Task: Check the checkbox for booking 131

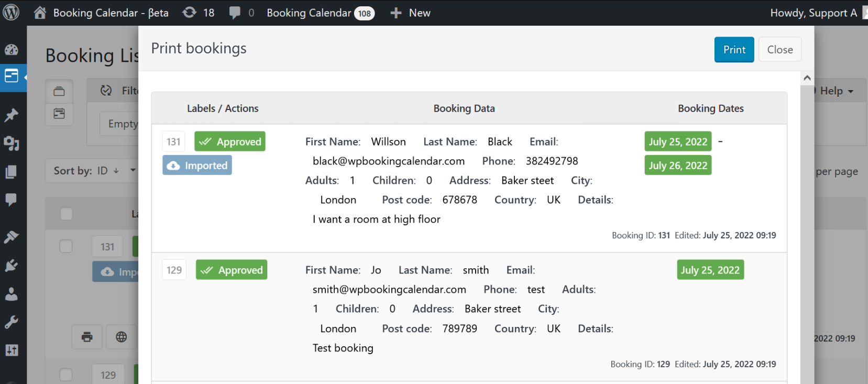Action: pyautogui.click(x=66, y=246)
